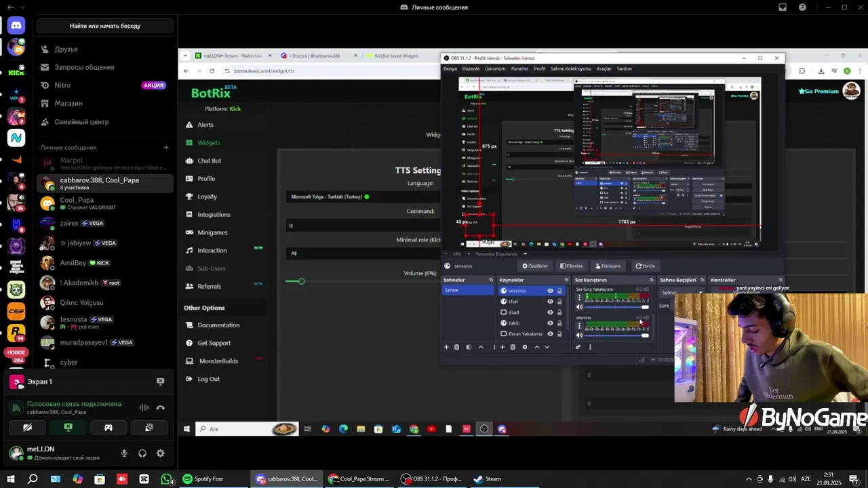Open Steam from Windows taskbar

(x=487, y=479)
